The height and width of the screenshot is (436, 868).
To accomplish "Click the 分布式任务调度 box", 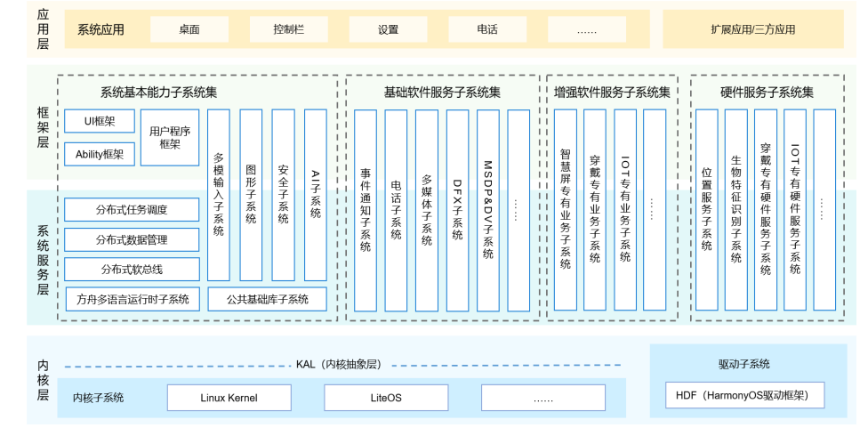I will point(132,211).
